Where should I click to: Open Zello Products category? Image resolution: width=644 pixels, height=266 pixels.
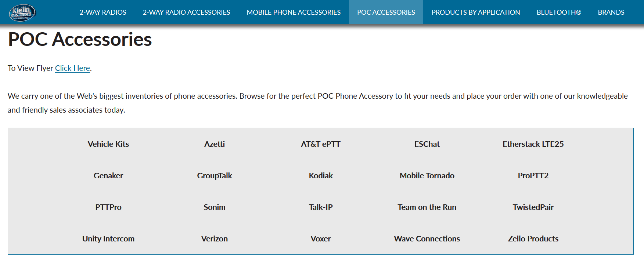(x=533, y=239)
